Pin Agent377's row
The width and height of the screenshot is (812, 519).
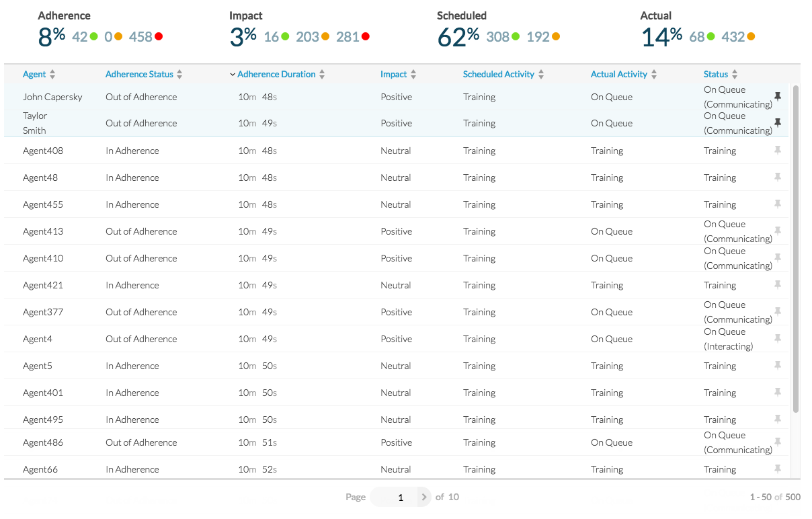point(778,311)
